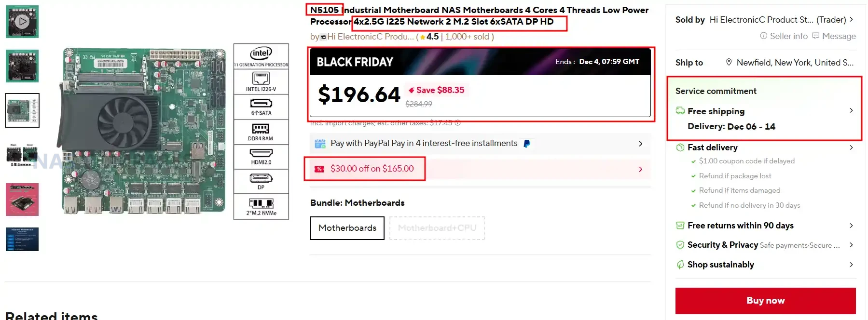The image size is (868, 320).
Task: Click the import charges info icon
Action: pyautogui.click(x=458, y=123)
